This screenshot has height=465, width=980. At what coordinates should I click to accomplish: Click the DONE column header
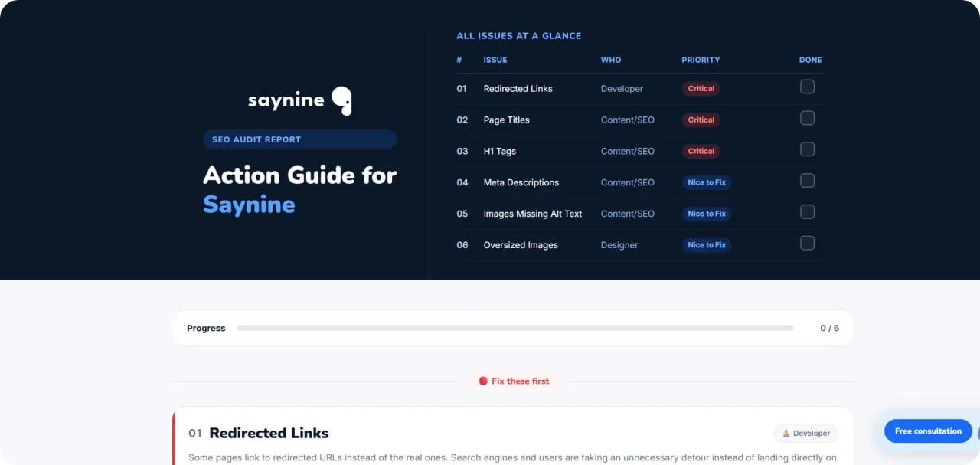click(x=811, y=60)
